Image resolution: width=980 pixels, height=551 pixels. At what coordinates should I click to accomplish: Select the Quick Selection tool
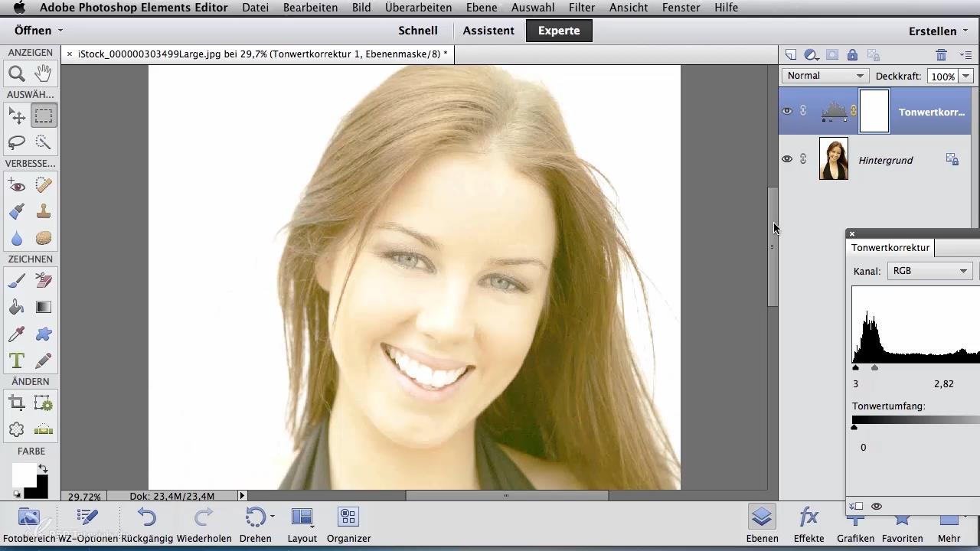point(44,142)
